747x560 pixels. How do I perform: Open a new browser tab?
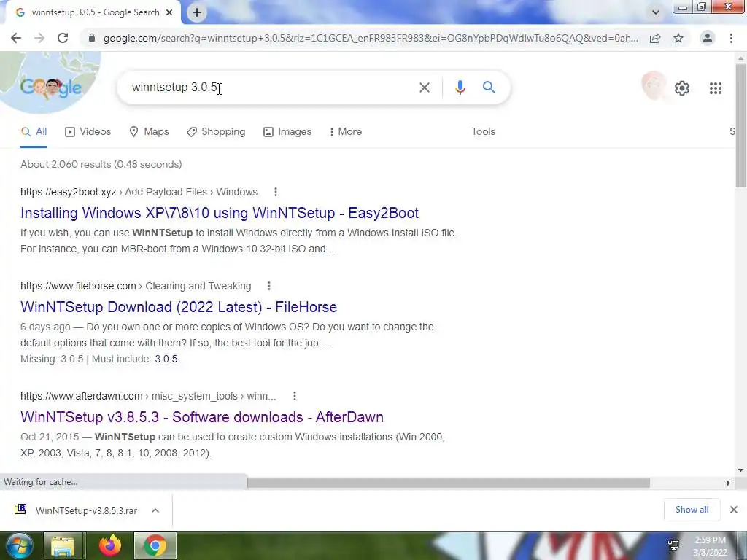[197, 13]
